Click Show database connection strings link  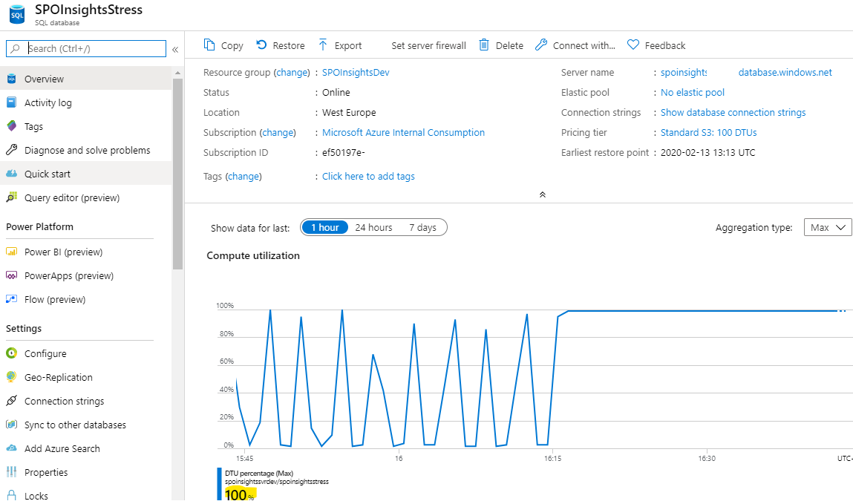733,112
